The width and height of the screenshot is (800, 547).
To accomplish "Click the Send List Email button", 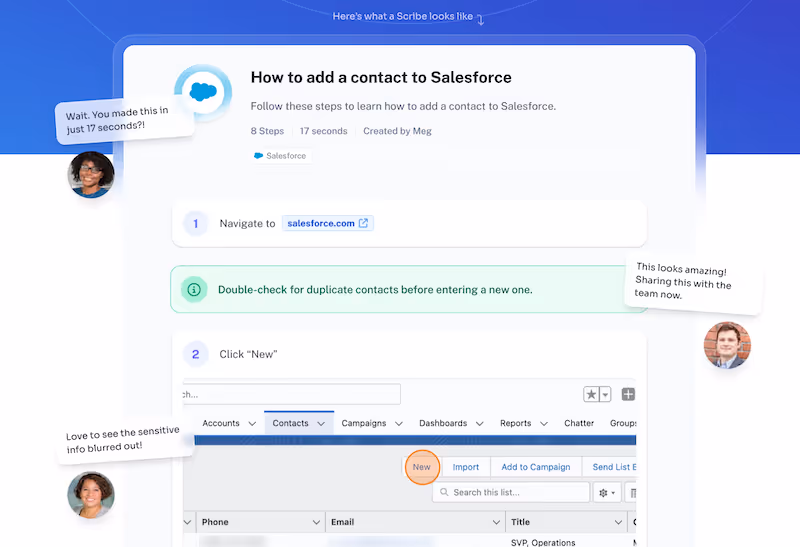I will [x=609, y=467].
